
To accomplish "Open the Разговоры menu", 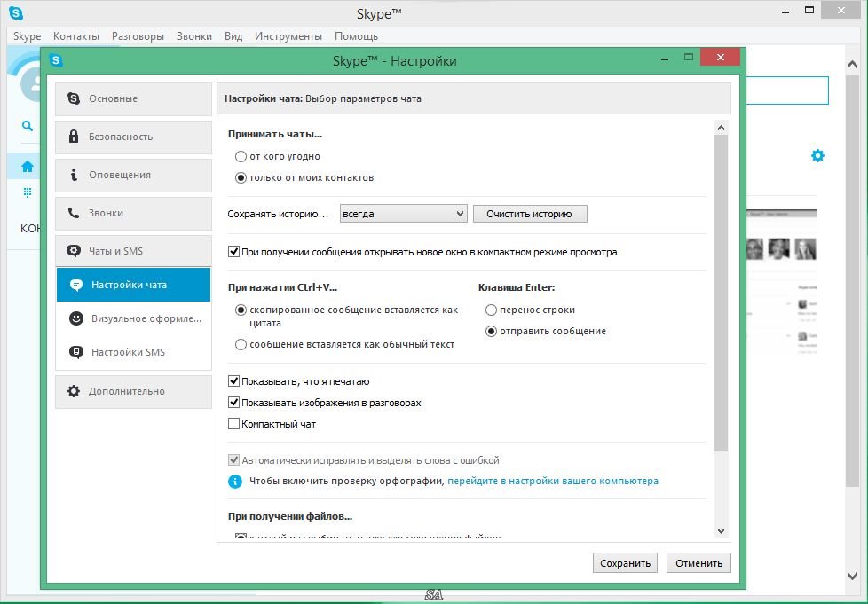I will (138, 36).
